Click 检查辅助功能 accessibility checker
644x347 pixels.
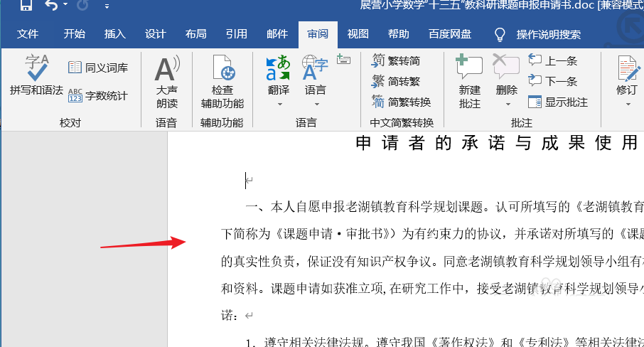click(x=222, y=82)
